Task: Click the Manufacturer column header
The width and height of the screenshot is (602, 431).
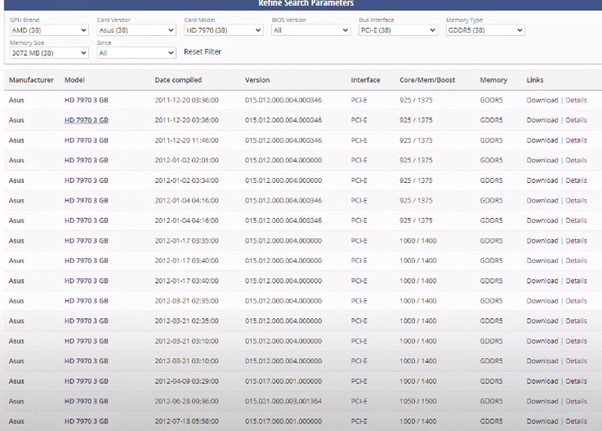Action: (31, 79)
